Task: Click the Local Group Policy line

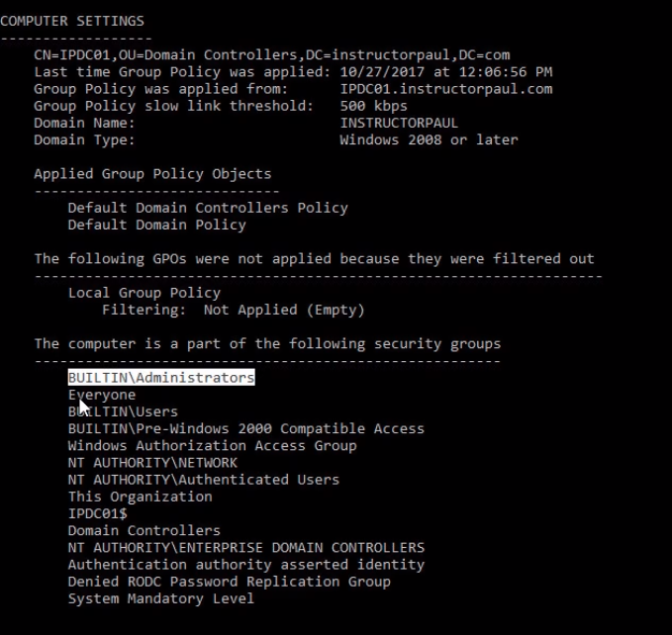Action: click(x=144, y=293)
